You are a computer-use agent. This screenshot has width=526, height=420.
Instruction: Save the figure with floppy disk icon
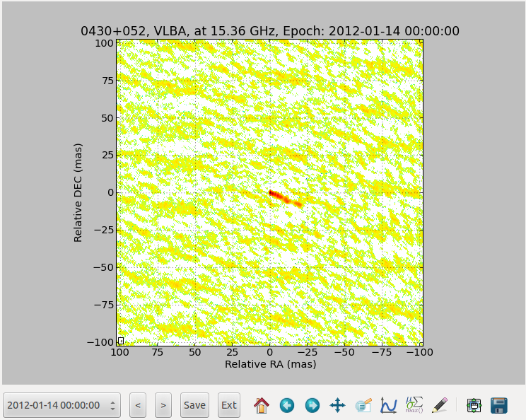pyautogui.click(x=499, y=405)
